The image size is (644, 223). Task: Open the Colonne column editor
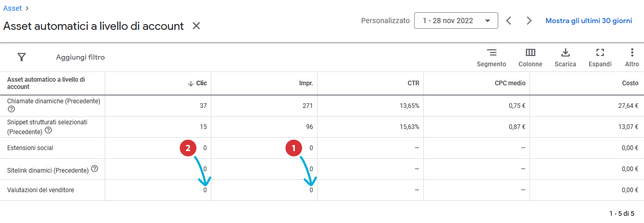pos(531,57)
